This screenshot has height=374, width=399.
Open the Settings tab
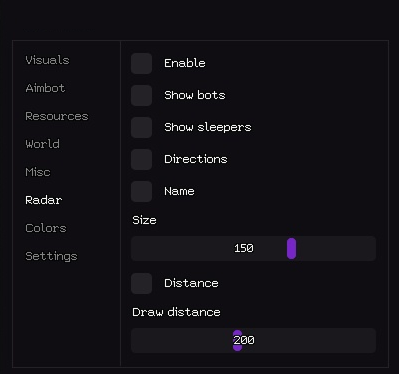(x=51, y=256)
